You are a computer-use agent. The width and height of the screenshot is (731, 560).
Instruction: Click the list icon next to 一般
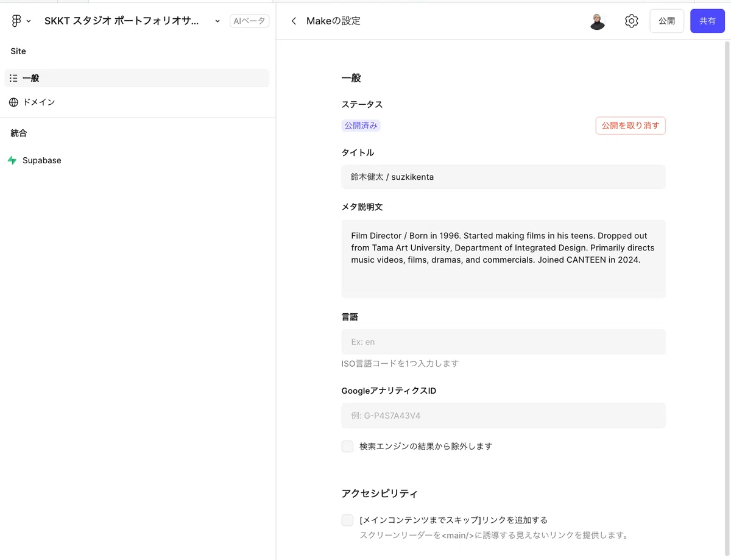13,78
